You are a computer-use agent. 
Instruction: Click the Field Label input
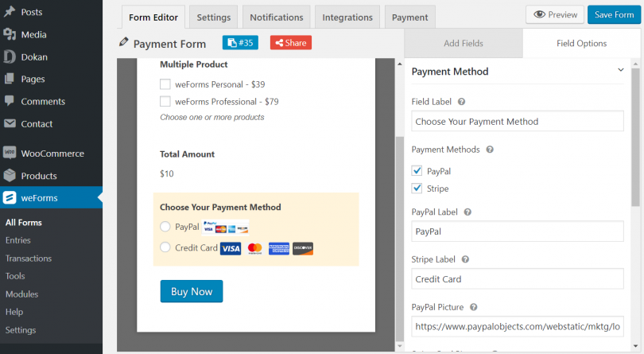518,121
